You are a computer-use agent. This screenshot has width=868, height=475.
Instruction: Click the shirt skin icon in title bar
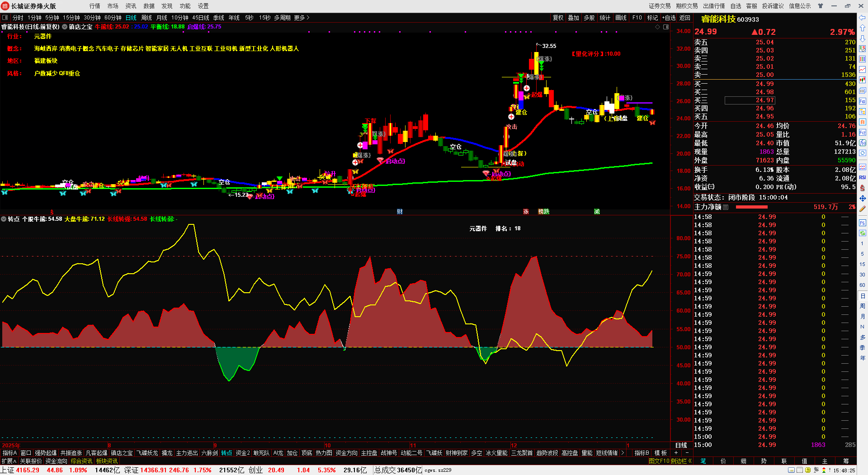point(821,6)
